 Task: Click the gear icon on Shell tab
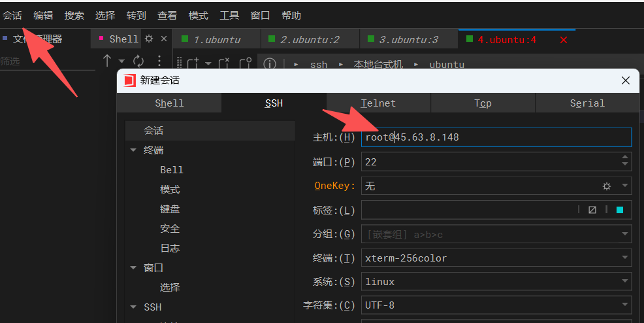click(149, 39)
